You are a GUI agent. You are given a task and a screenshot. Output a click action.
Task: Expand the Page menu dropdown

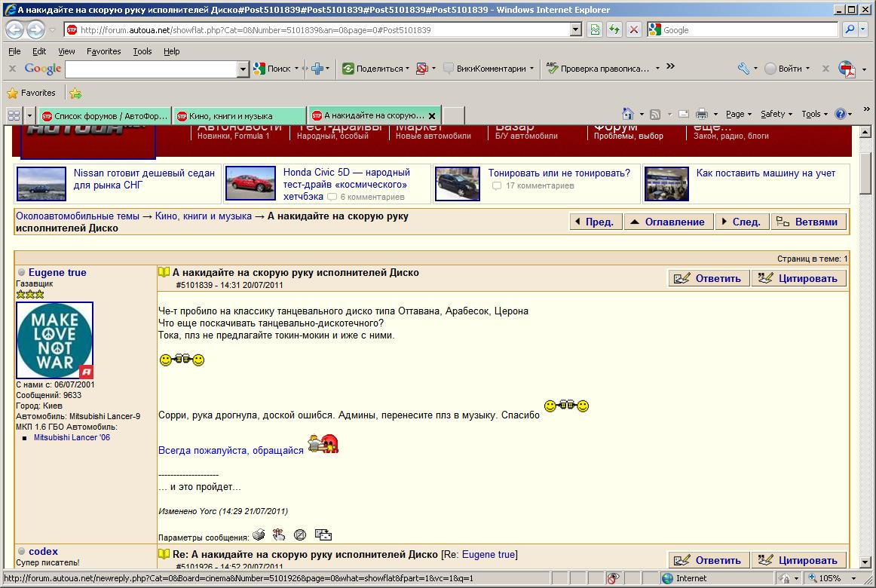(738, 115)
